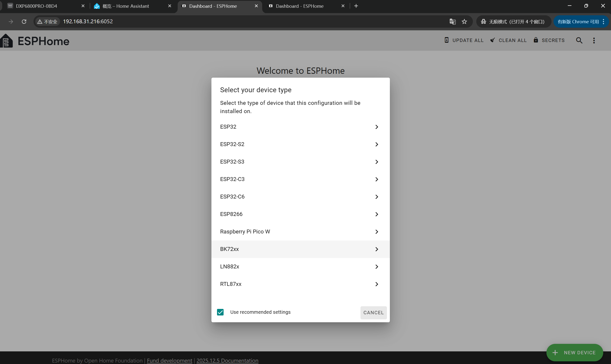Screen dimensions: 611x364
Task: Expand the RTL87xx chevron
Action: click(x=377, y=284)
